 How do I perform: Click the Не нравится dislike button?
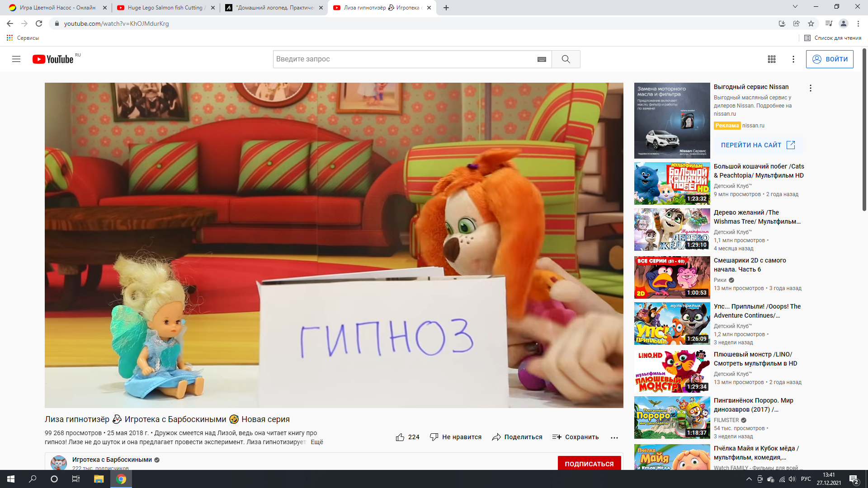click(455, 437)
